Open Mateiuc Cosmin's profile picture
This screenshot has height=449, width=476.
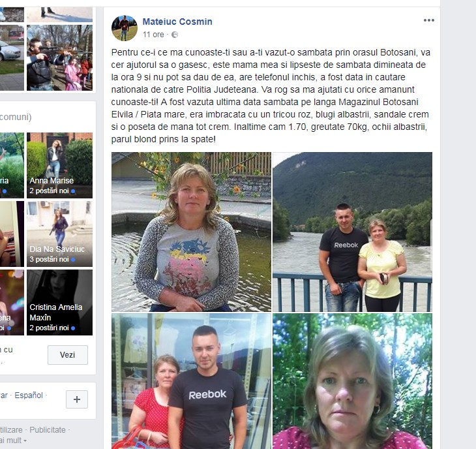(x=125, y=28)
